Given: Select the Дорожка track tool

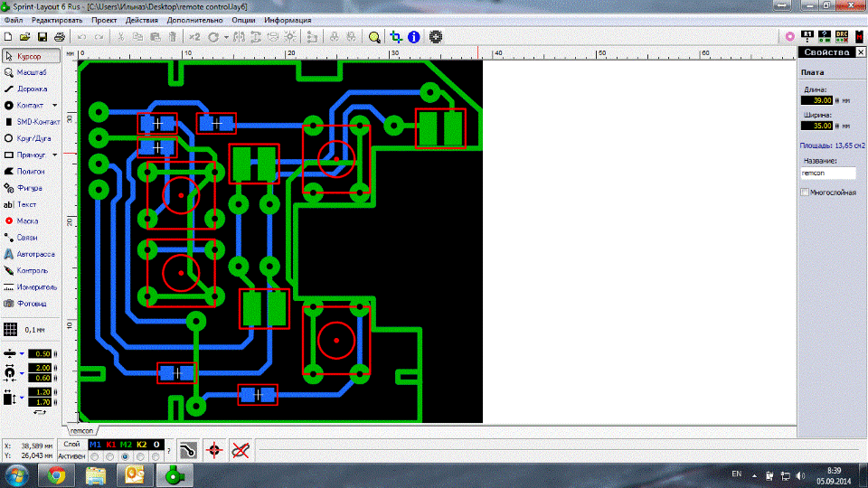Looking at the screenshot, I should point(31,89).
